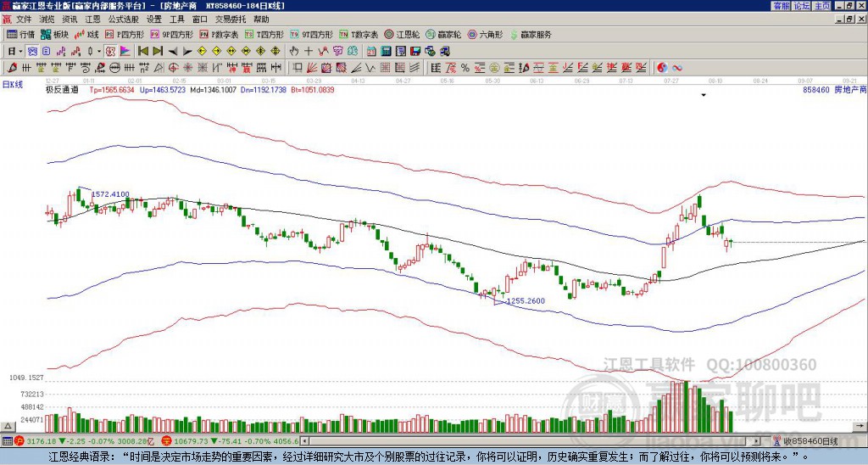Select the Gann fan lines tool
868x465 pixels.
[x=312, y=68]
